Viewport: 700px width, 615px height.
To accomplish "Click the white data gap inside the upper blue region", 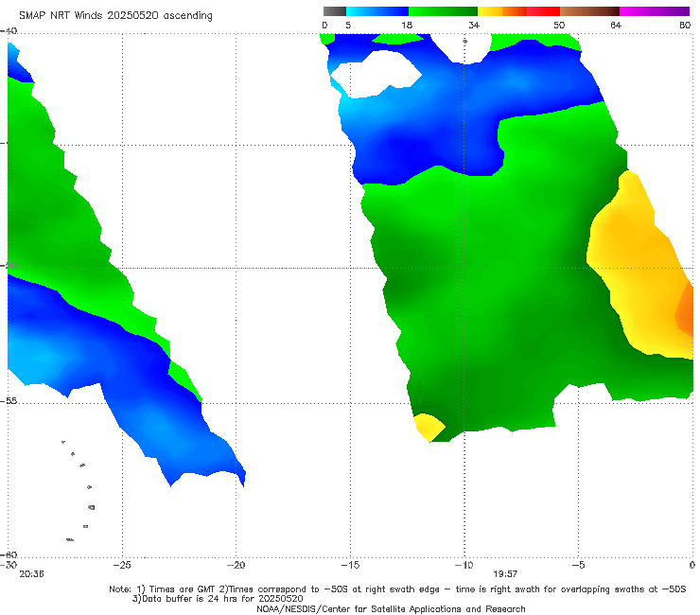I will coord(377,74).
